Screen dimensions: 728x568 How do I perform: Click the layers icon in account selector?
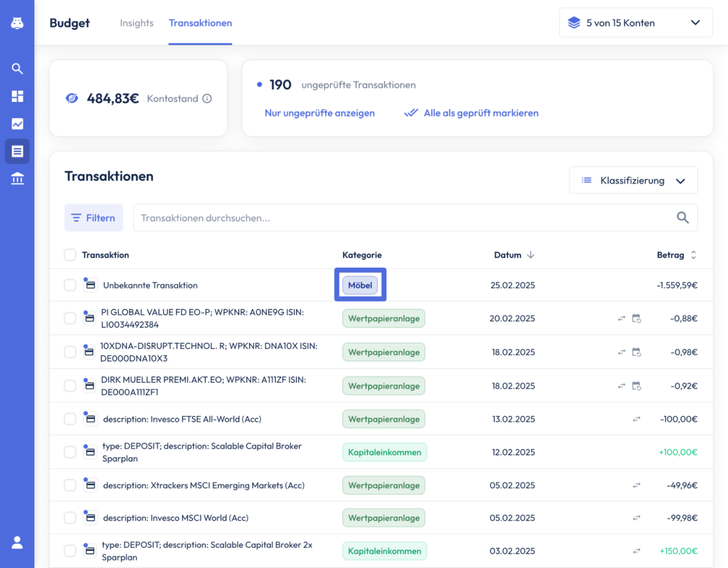pos(574,23)
